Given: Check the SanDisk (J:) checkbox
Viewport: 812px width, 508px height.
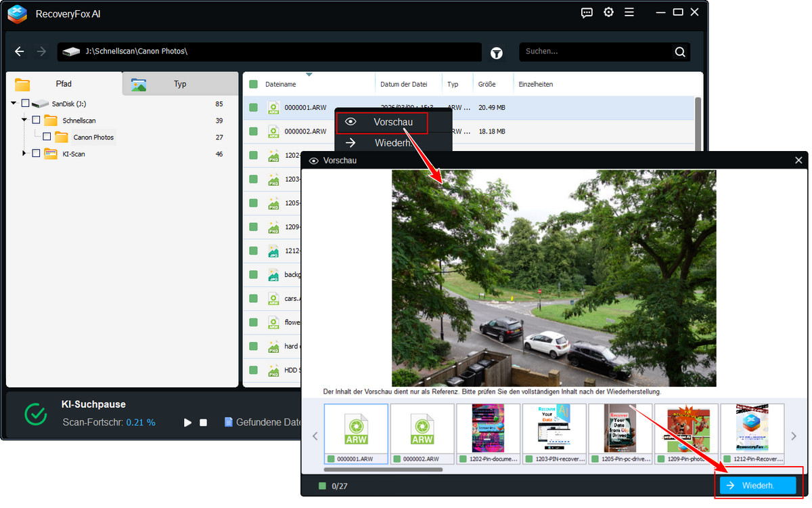Looking at the screenshot, I should [x=26, y=104].
